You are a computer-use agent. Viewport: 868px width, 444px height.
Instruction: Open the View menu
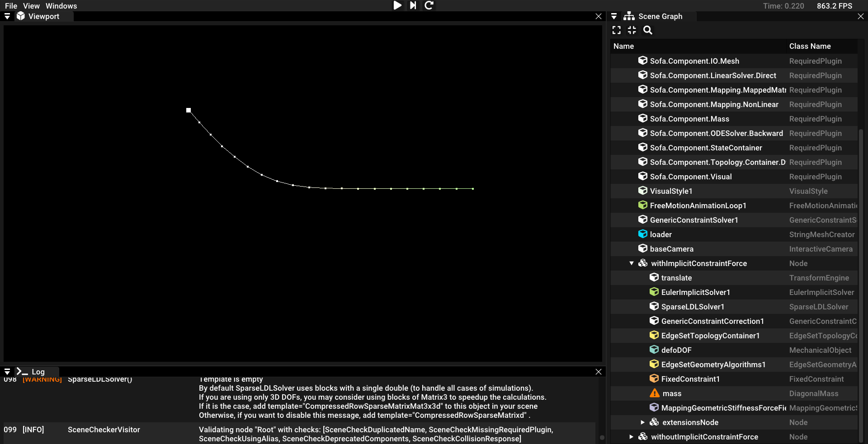pyautogui.click(x=31, y=6)
